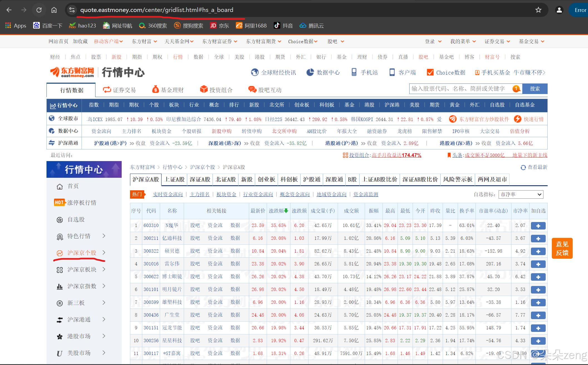The height and width of the screenshot is (365, 588).
Task: Expand the 东方财富 top dropdown
Action: [x=144, y=41]
